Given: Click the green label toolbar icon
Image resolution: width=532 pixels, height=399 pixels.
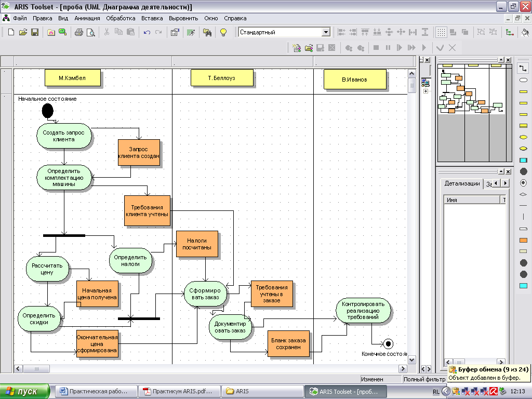Looking at the screenshot, I should click(62, 32).
